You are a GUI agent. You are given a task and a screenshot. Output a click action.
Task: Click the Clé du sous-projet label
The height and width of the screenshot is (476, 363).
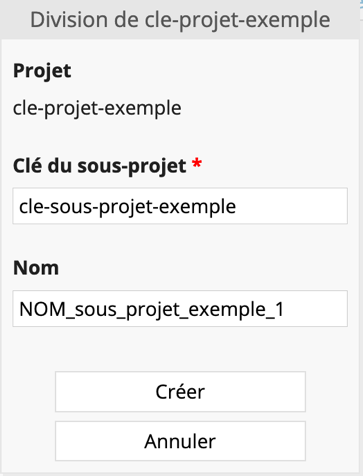[99, 166]
